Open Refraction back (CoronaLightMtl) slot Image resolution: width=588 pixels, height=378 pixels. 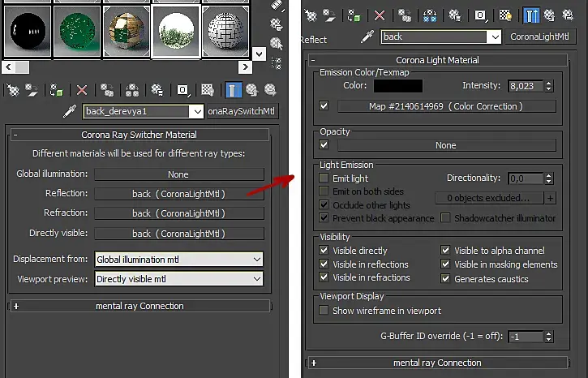[179, 213]
